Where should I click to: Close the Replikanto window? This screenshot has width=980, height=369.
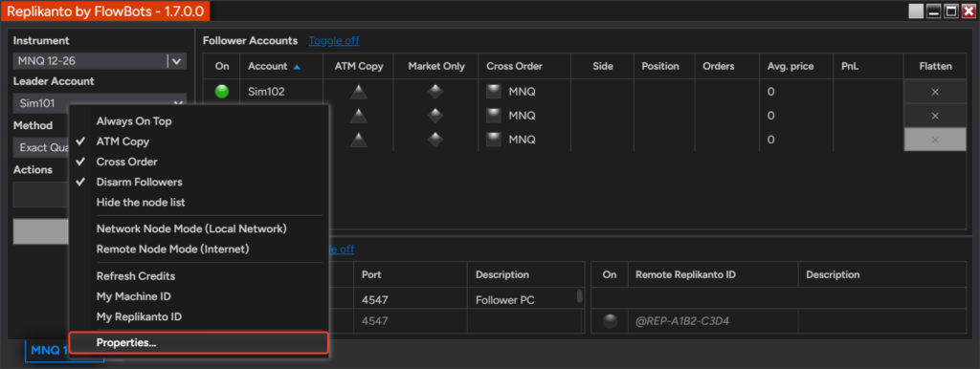coord(969,11)
